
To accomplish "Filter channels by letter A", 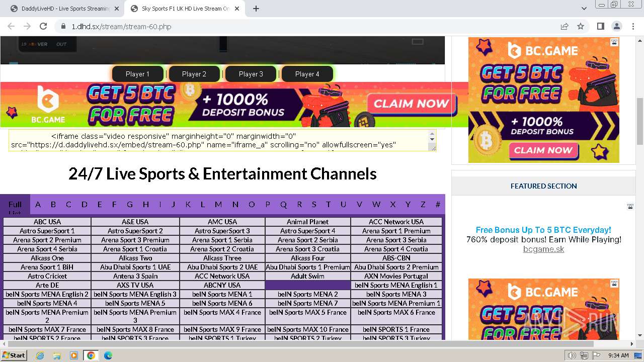I will 38,204.
